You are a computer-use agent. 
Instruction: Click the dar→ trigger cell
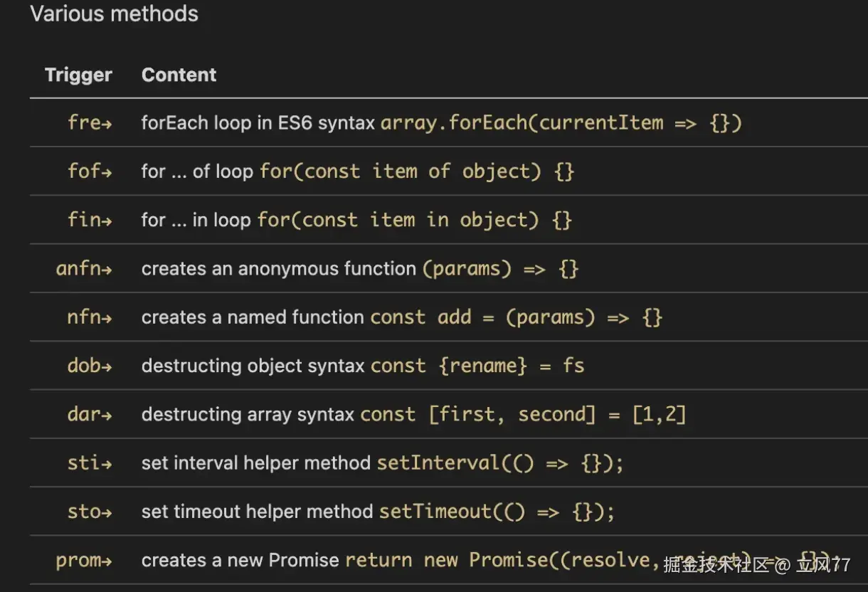(x=90, y=413)
